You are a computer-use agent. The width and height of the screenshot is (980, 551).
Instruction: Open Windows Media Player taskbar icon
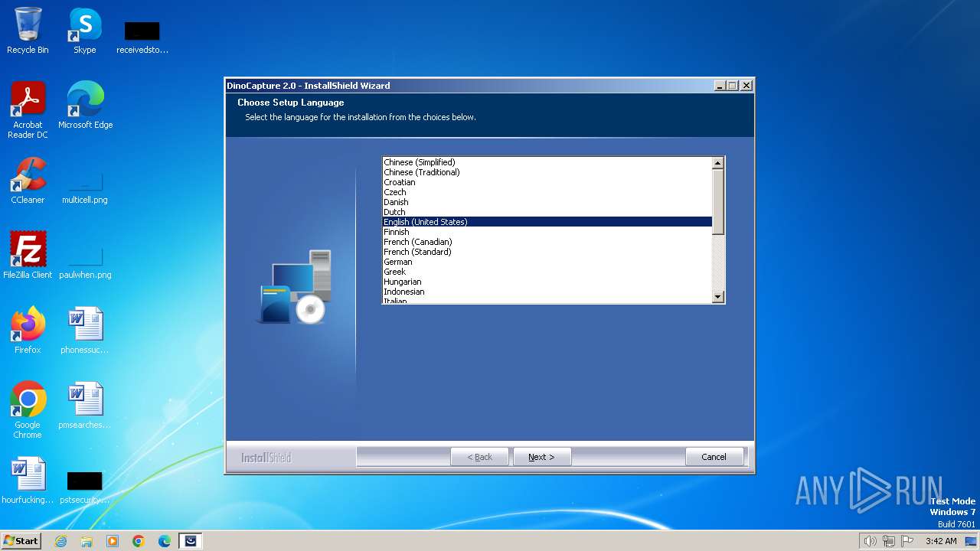[x=113, y=541]
